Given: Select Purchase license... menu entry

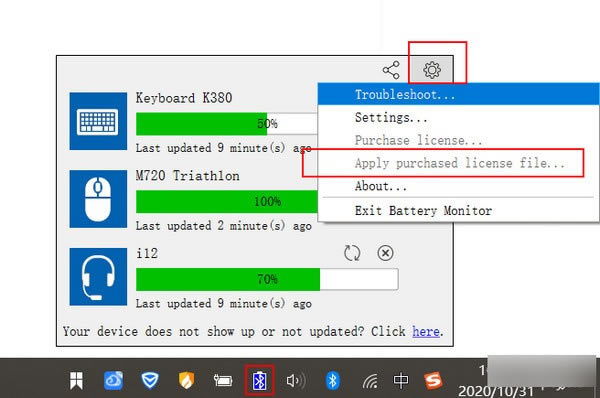Looking at the screenshot, I should click(x=458, y=140).
